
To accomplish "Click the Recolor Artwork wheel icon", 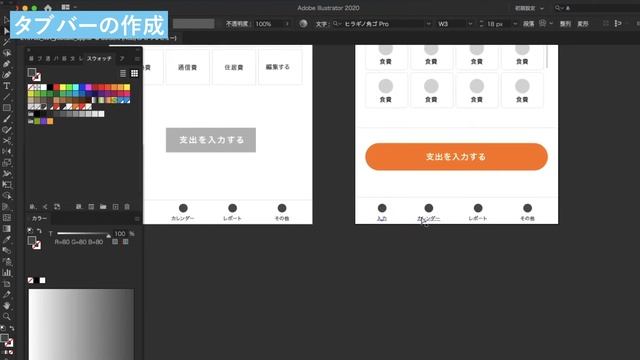I will [x=303, y=24].
